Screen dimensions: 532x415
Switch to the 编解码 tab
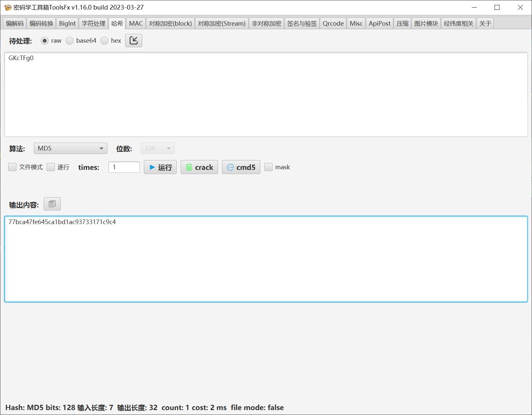click(15, 23)
